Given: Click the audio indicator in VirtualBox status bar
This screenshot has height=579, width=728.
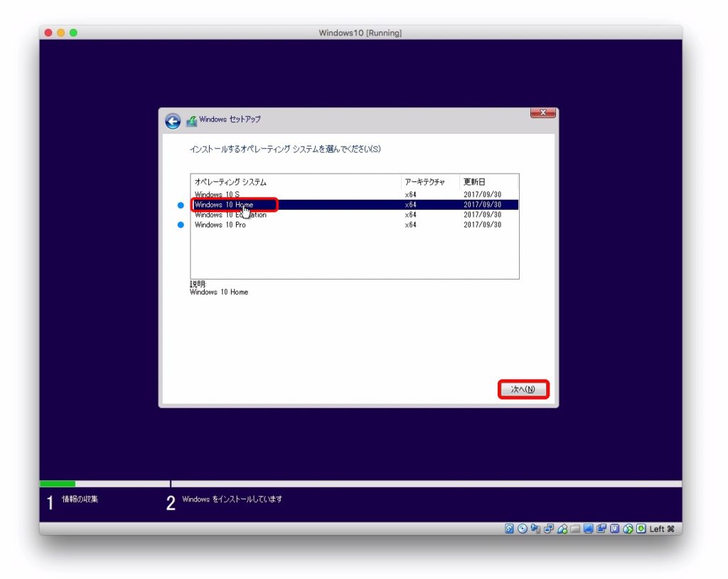Looking at the screenshot, I should coord(535,528).
